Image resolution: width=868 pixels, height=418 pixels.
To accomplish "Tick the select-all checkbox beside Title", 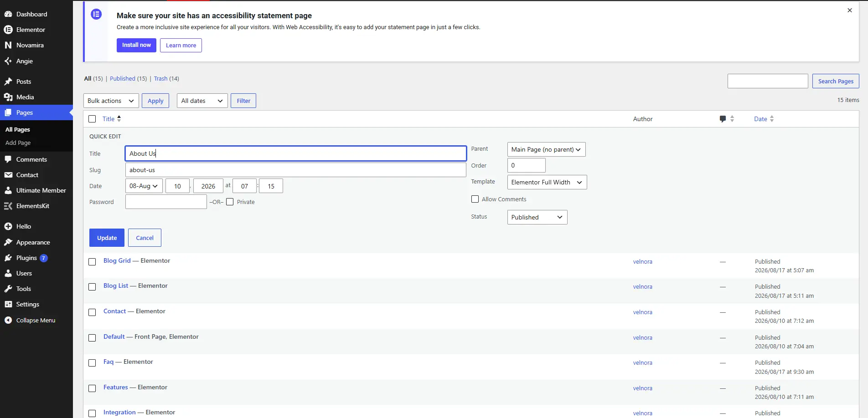I will 92,119.
